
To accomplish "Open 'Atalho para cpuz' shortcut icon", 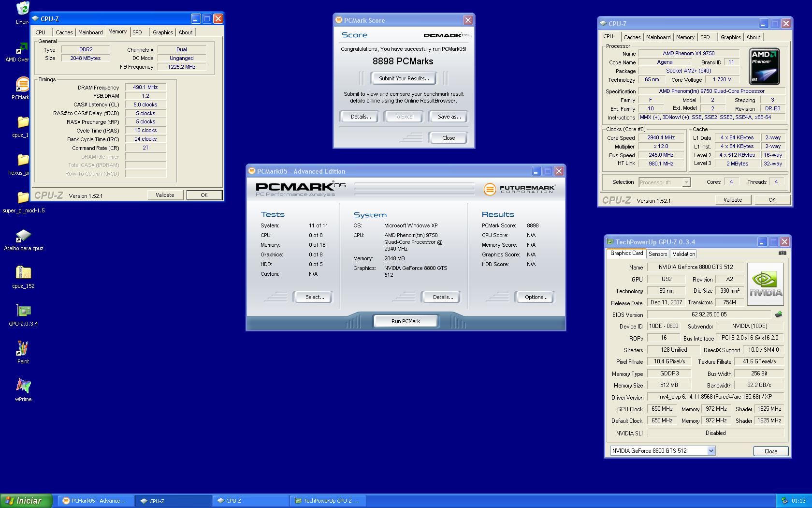I will pyautogui.click(x=23, y=235).
